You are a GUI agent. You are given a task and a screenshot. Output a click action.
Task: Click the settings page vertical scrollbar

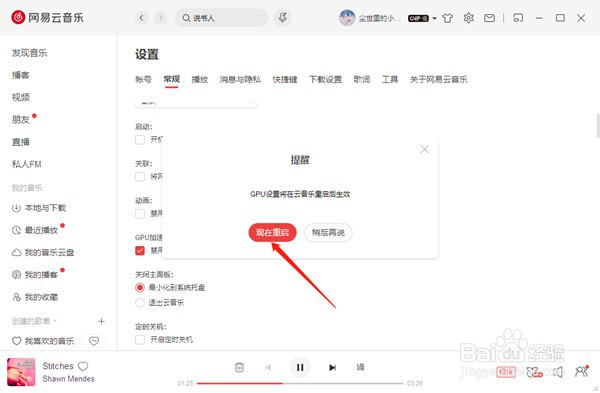598,125
